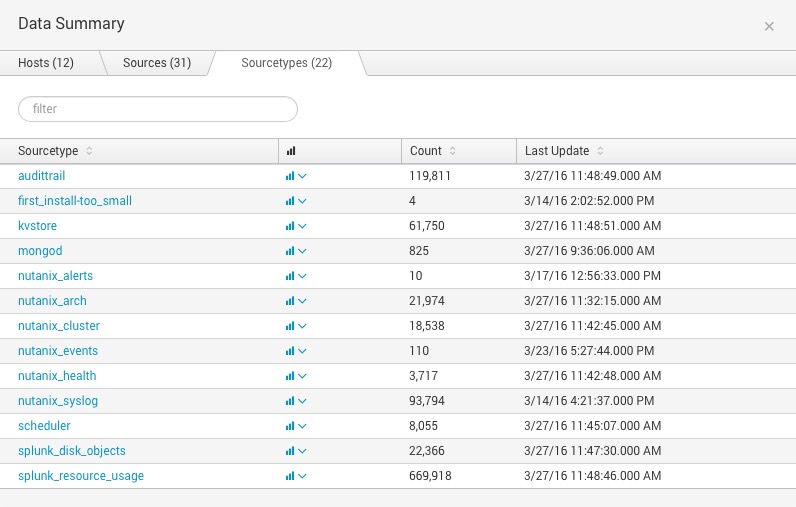Viewport: 796px width, 507px height.
Task: Open the chart icon for nutanix_cluster
Action: click(290, 326)
